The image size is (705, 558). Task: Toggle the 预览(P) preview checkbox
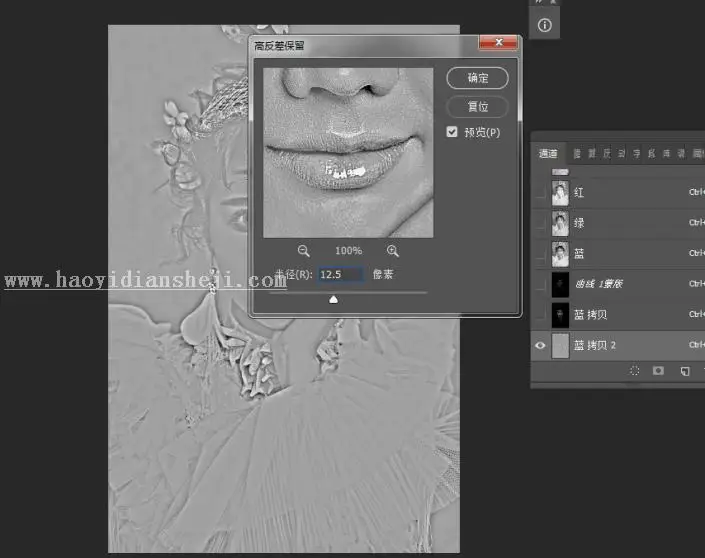pos(452,132)
